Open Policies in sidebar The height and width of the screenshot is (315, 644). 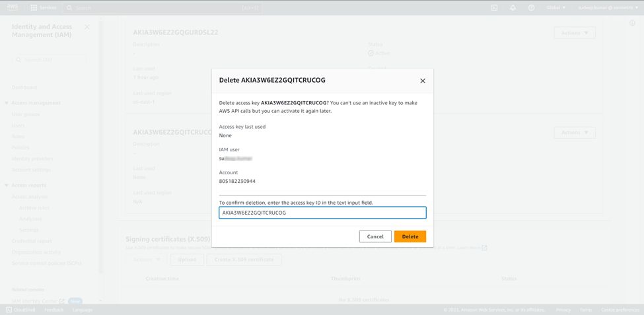(x=20, y=147)
